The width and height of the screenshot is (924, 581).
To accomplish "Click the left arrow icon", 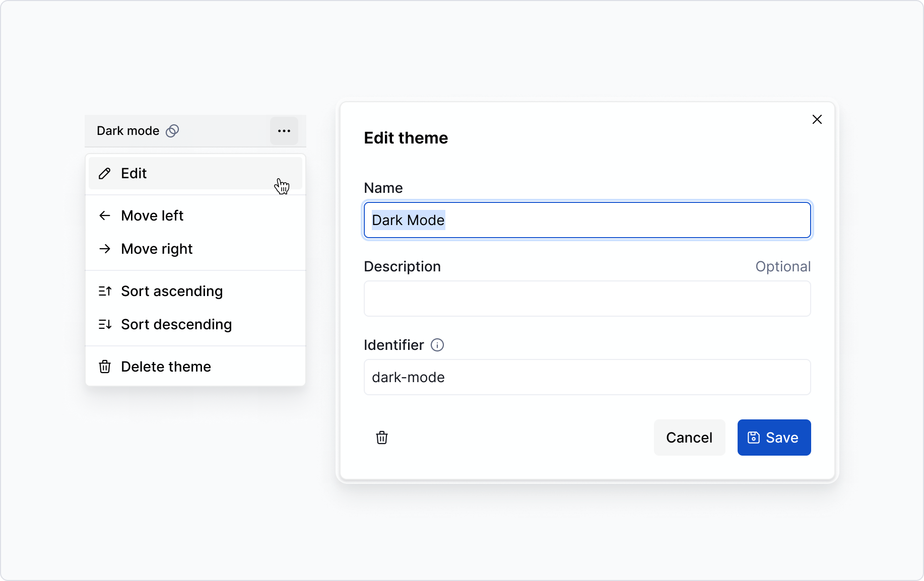I will [104, 215].
